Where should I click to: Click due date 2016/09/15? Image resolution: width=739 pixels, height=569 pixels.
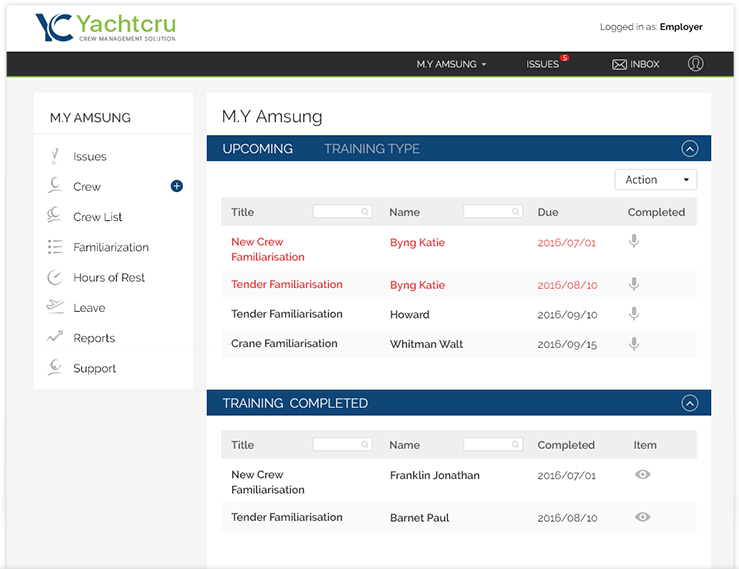[x=567, y=345]
